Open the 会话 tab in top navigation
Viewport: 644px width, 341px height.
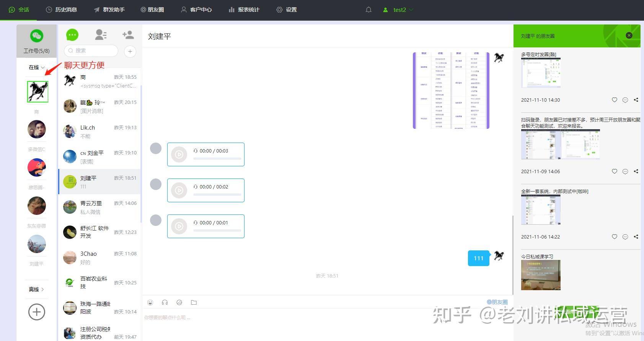[x=19, y=10]
